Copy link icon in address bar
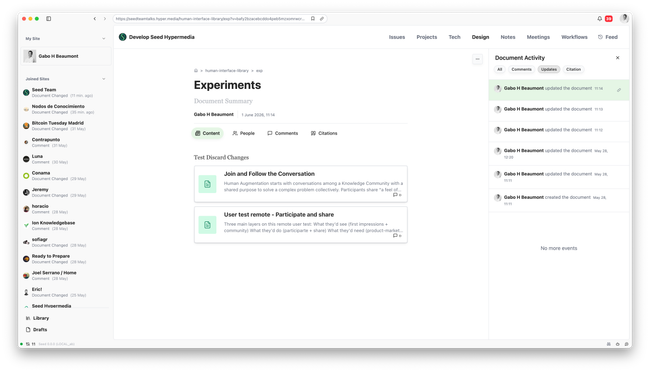 pos(322,19)
